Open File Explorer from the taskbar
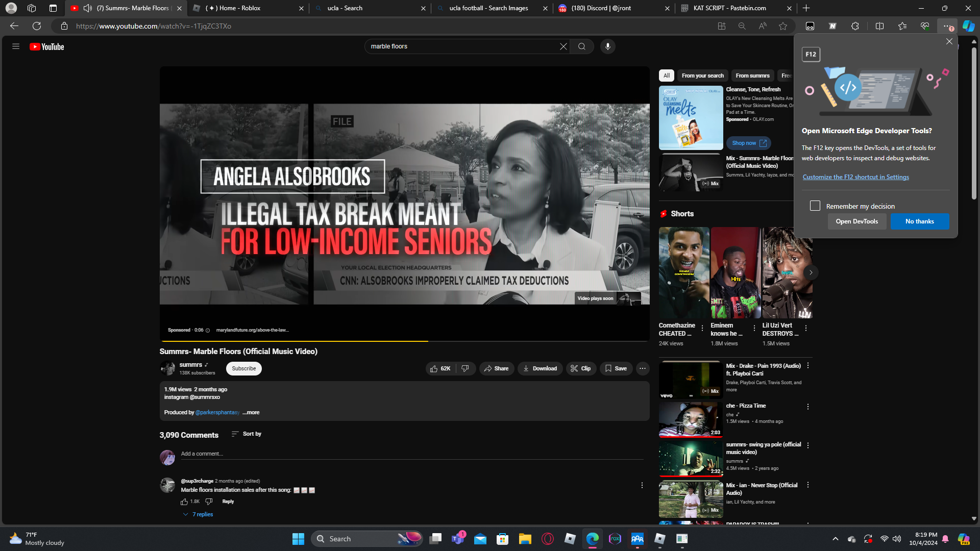The width and height of the screenshot is (980, 551). click(x=525, y=539)
